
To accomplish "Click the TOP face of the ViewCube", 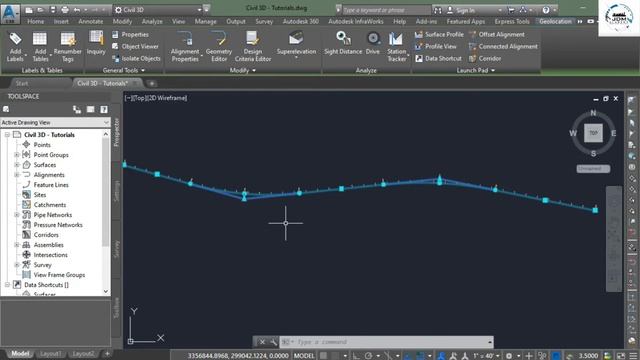I will coord(593,133).
